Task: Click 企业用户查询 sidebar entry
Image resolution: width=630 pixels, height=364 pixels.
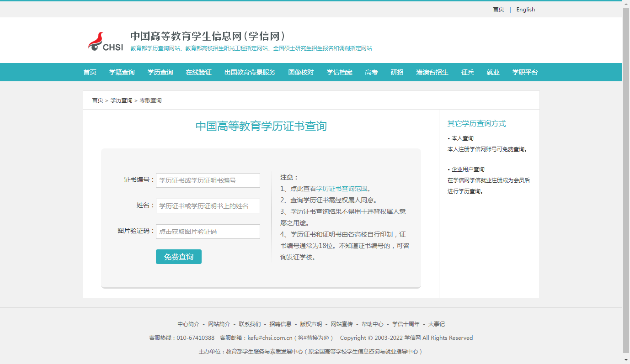Action: (468, 169)
